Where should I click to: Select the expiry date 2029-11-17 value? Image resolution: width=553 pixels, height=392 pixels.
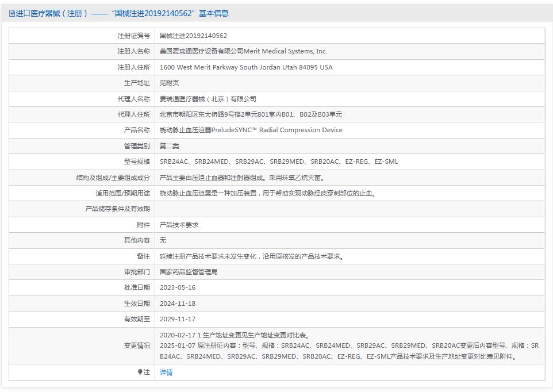tap(178, 318)
